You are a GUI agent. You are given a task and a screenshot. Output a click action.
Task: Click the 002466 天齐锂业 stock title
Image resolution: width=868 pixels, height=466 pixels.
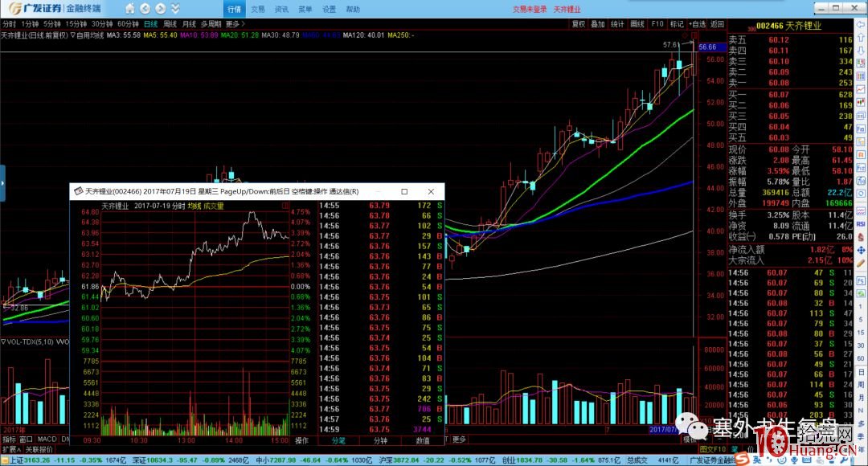789,26
